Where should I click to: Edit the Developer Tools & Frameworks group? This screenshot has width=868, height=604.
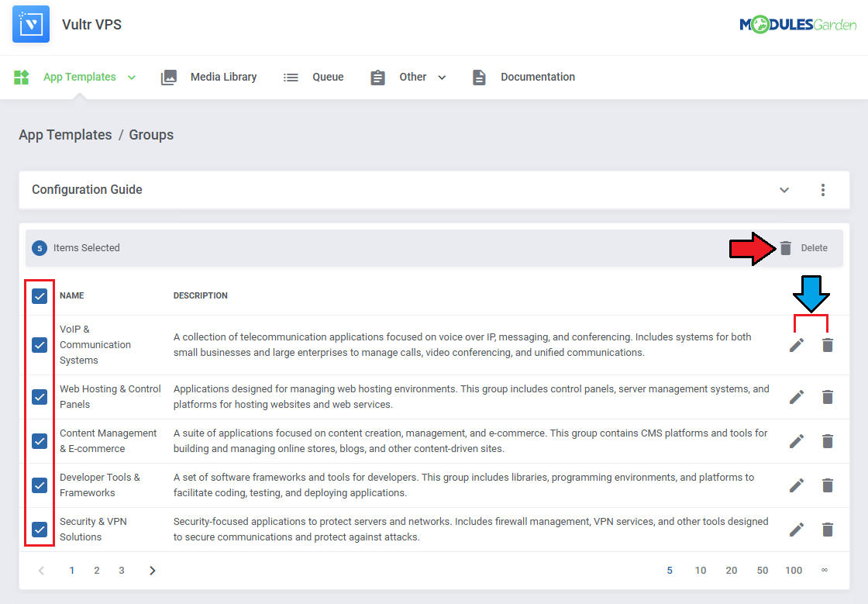point(797,485)
